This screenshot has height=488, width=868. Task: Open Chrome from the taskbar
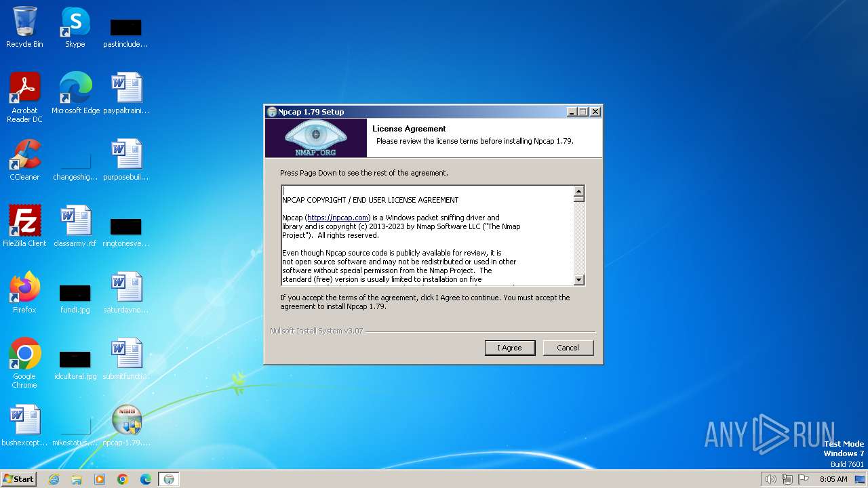123,479
